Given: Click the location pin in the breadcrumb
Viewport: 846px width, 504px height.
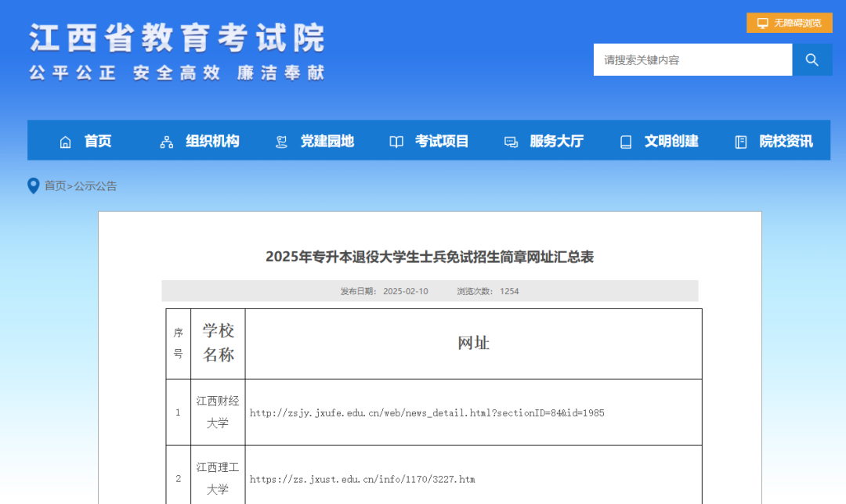Looking at the screenshot, I should point(32,185).
